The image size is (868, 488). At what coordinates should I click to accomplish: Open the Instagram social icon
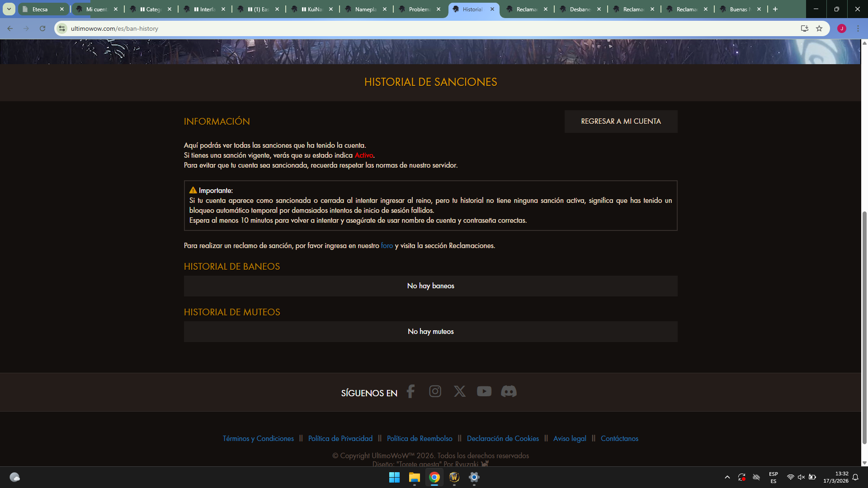(435, 391)
